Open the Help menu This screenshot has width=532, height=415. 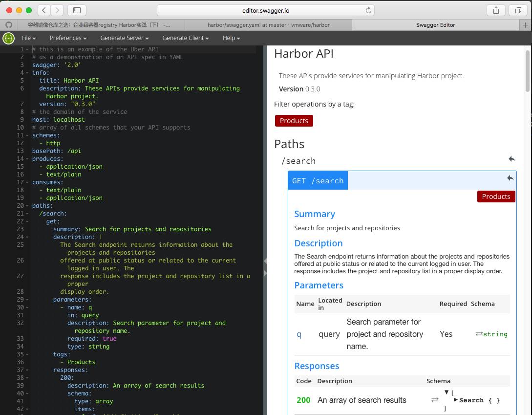point(232,38)
